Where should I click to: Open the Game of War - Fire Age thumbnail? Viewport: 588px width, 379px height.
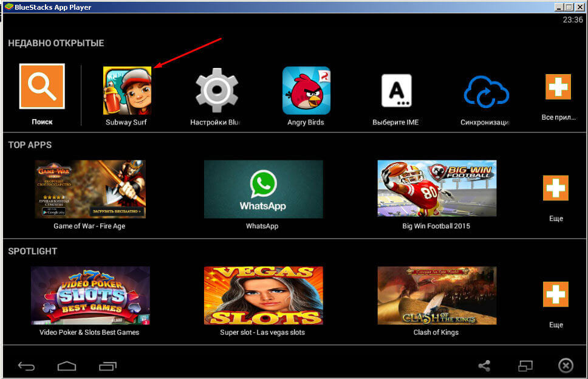point(91,189)
